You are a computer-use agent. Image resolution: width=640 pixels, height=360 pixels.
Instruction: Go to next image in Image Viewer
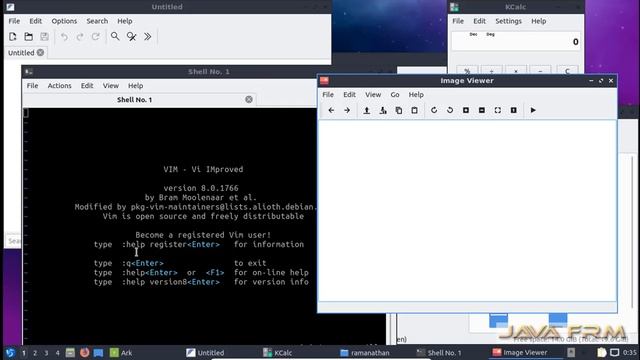[x=347, y=110]
